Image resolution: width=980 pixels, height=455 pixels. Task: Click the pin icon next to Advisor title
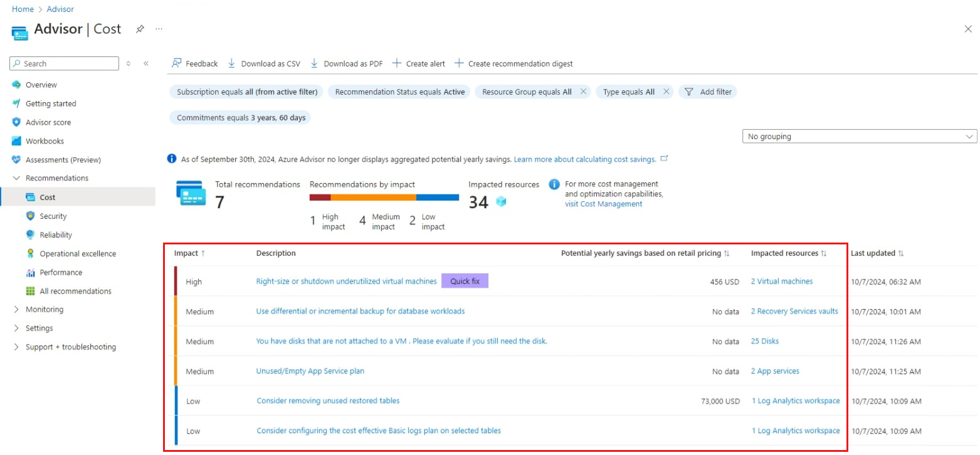tap(140, 29)
